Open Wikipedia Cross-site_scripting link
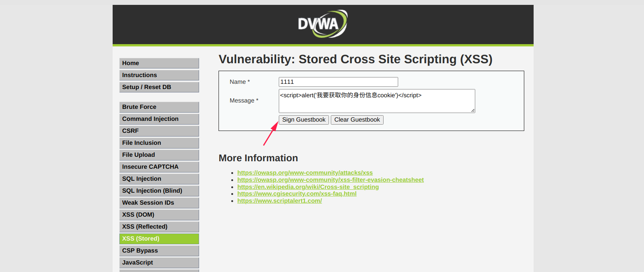Image resolution: width=644 pixels, height=272 pixels. 308,187
